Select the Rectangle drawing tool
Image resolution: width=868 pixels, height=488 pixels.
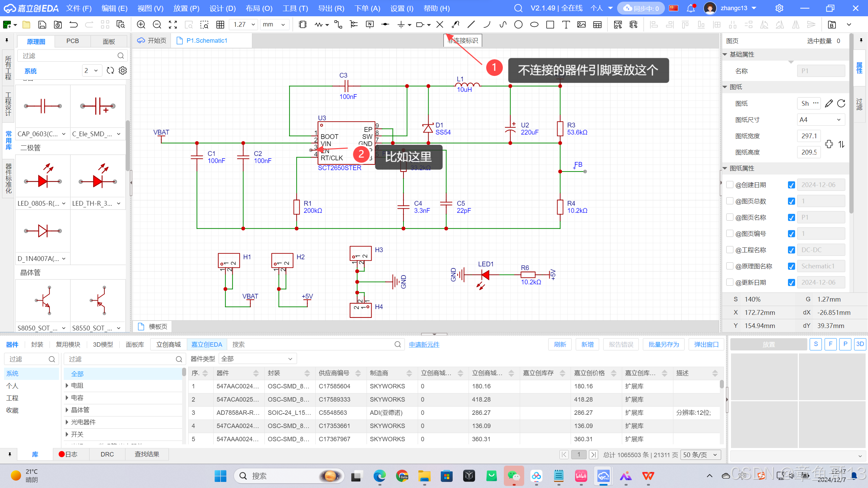550,24
